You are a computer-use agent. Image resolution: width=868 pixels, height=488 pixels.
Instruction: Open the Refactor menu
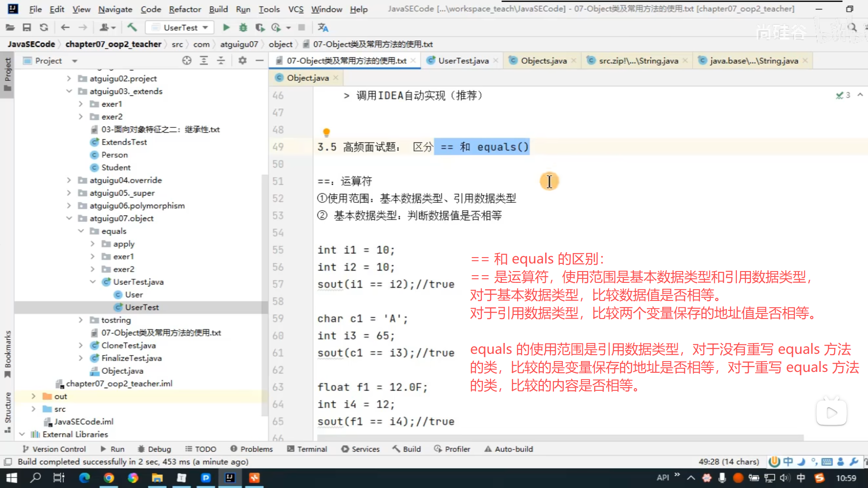184,9
